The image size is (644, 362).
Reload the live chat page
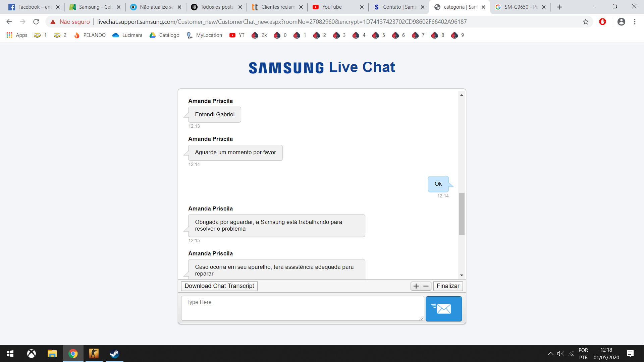[x=36, y=22]
